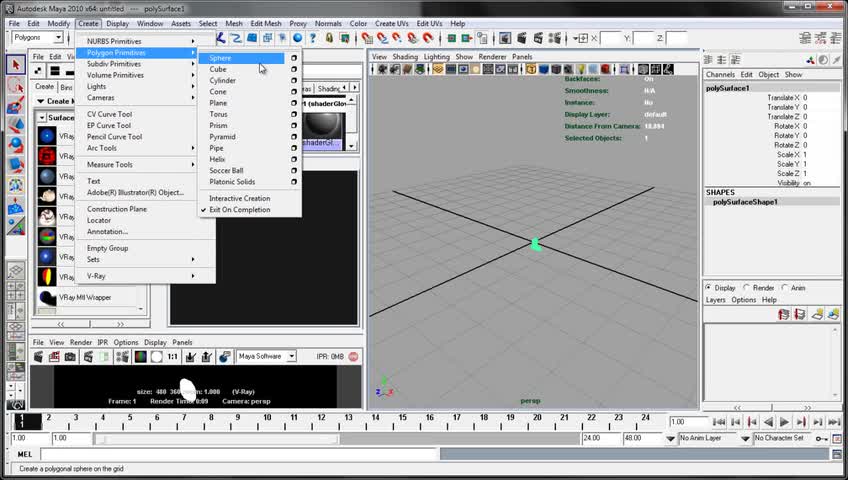Open Render View's IPR menu
The width and height of the screenshot is (848, 480).
point(103,343)
